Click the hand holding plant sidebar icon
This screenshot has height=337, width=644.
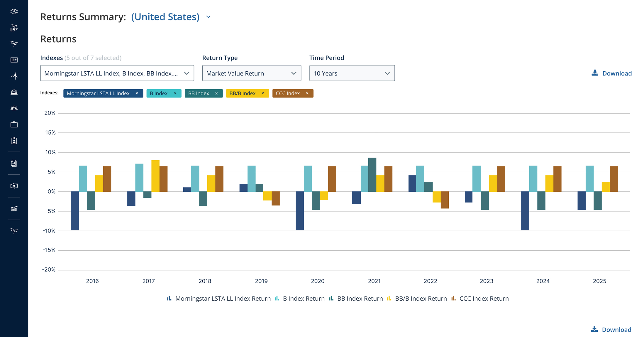click(x=14, y=28)
